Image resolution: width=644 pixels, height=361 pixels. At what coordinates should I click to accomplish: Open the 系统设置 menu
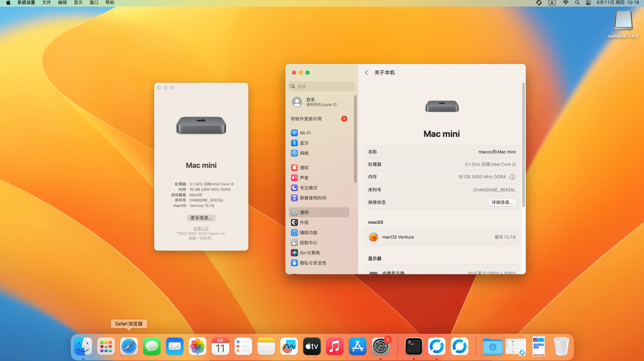click(26, 3)
